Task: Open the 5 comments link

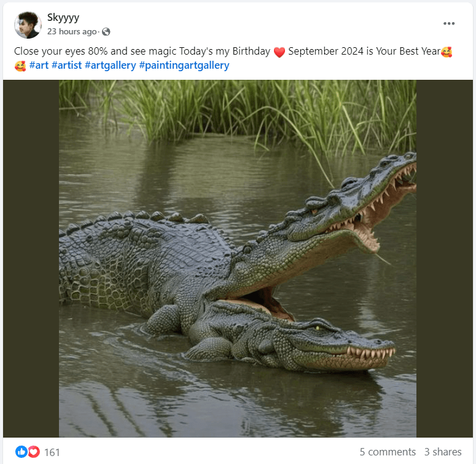Action: [388, 452]
